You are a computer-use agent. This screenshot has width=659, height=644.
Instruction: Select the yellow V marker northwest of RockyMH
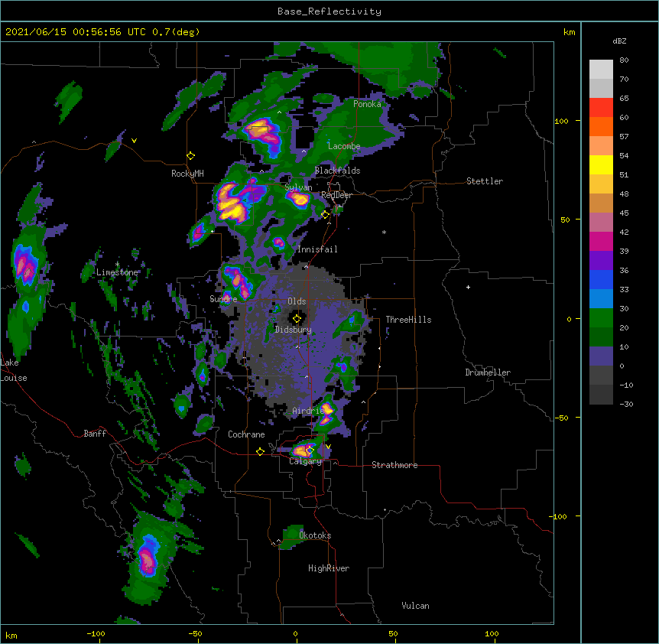point(134,141)
